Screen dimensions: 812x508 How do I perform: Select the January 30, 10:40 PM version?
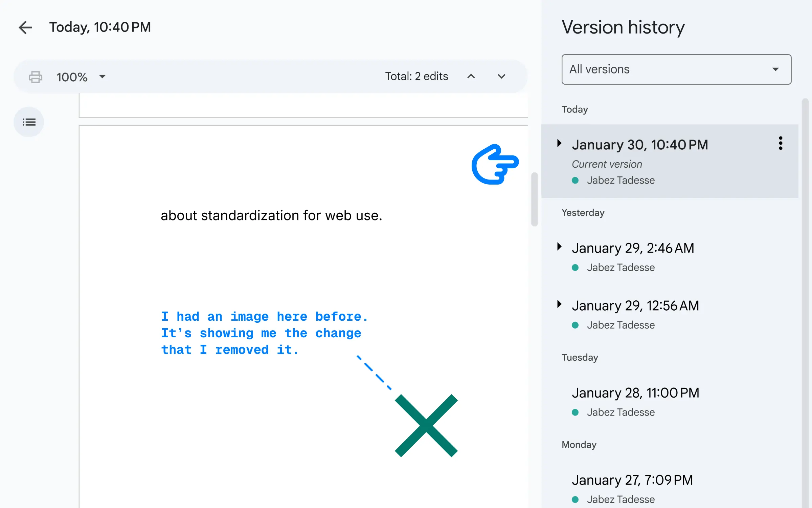pyautogui.click(x=670, y=161)
